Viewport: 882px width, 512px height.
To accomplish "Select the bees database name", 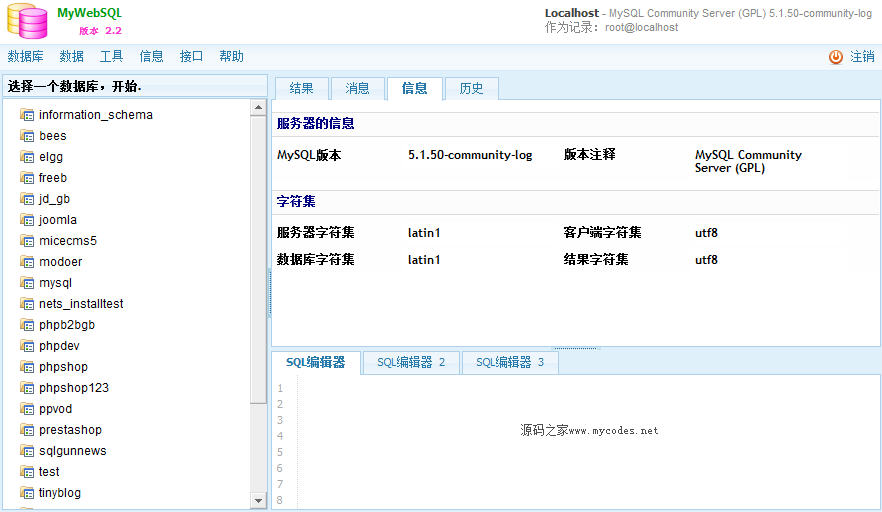I will (x=53, y=136).
